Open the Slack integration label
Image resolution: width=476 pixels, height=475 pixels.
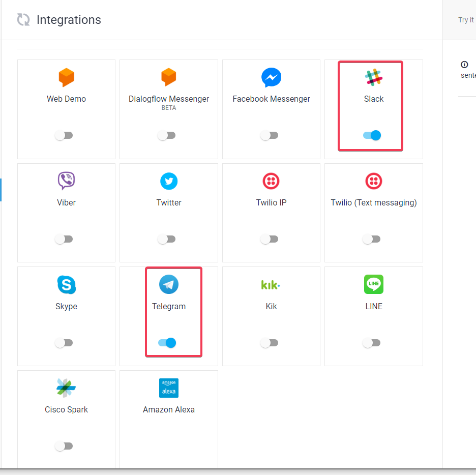tap(374, 99)
